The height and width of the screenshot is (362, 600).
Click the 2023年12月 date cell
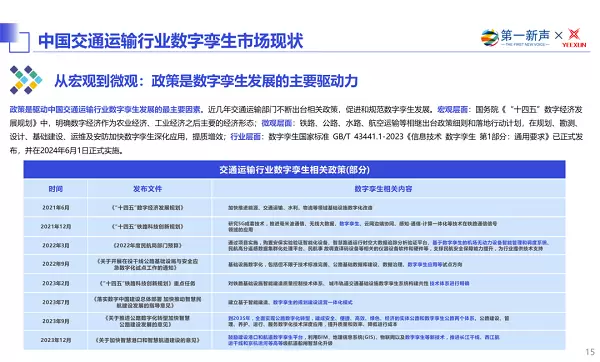pos(55,340)
